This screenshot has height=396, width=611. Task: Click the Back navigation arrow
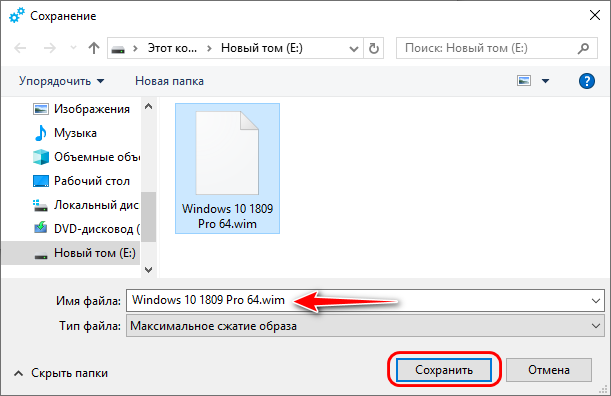coord(20,48)
